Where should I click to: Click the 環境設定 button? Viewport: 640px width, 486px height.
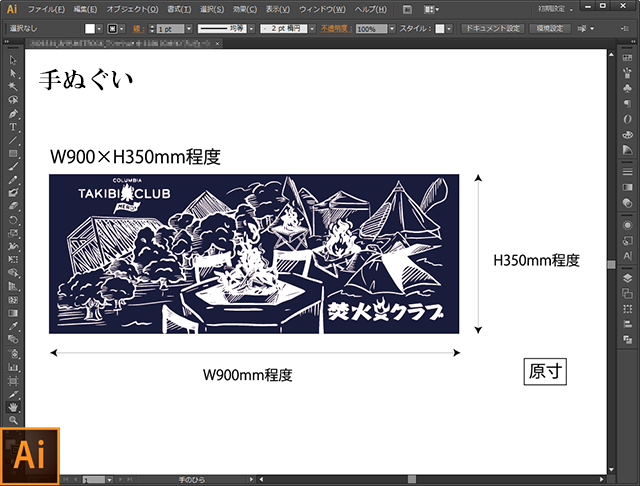pos(551,29)
